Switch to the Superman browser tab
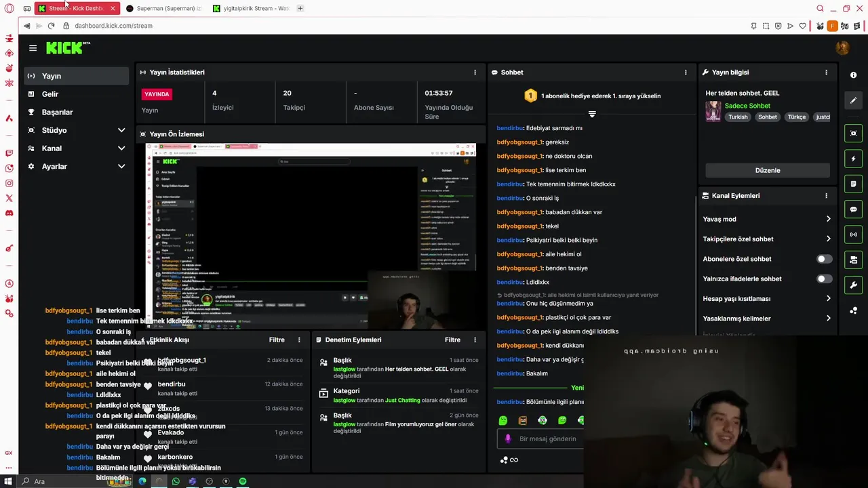868x488 pixels. [x=163, y=8]
